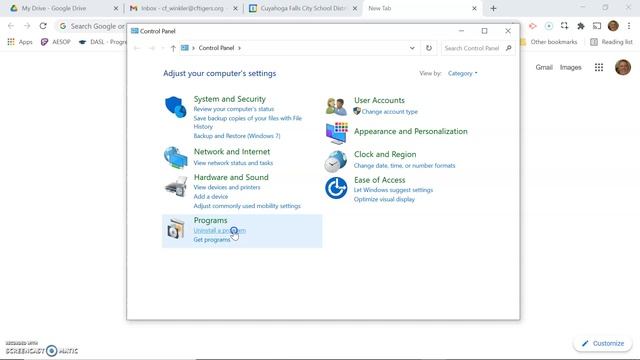Switch to Gmail Inbox tab
This screenshot has width=640, height=360.
point(182,8)
